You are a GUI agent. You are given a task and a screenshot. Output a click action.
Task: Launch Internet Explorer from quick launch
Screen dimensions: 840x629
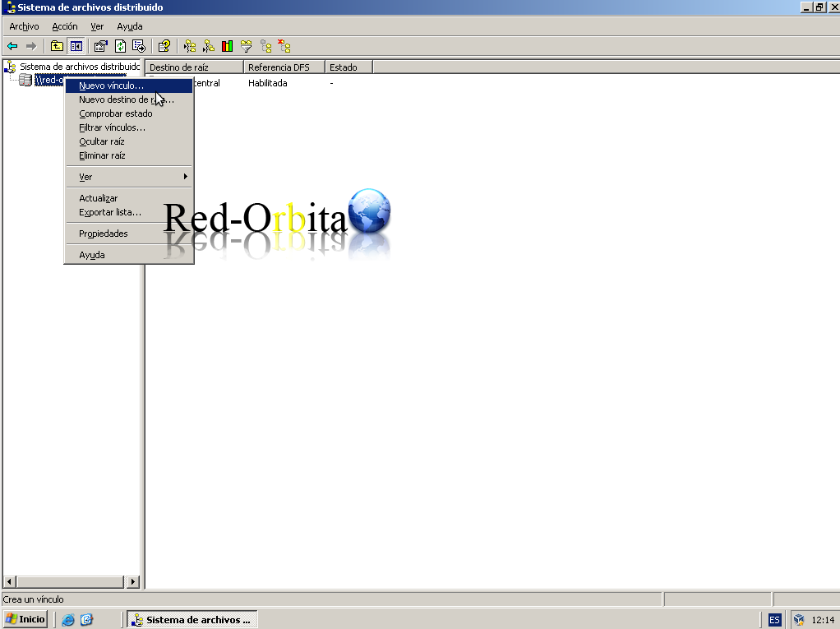pyautogui.click(x=68, y=620)
